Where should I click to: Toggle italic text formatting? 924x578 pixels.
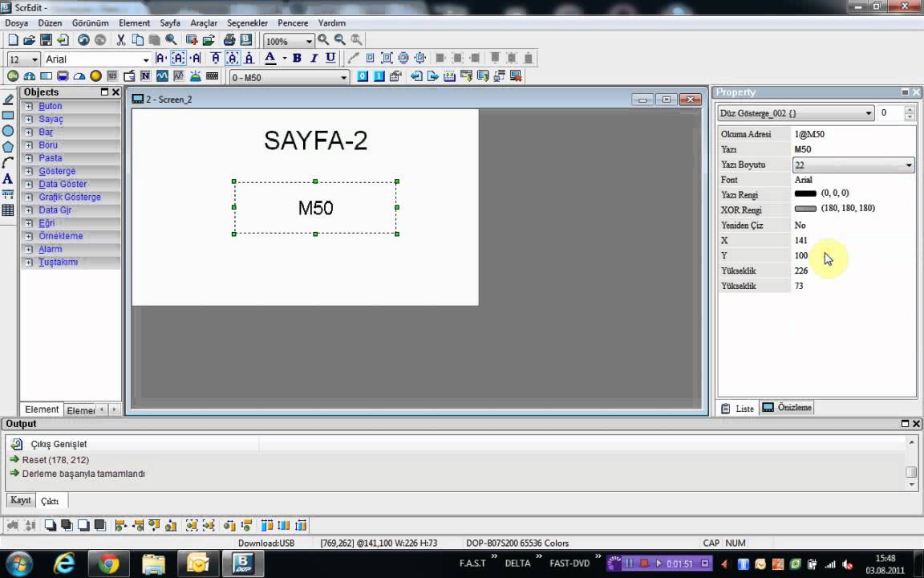pos(314,58)
